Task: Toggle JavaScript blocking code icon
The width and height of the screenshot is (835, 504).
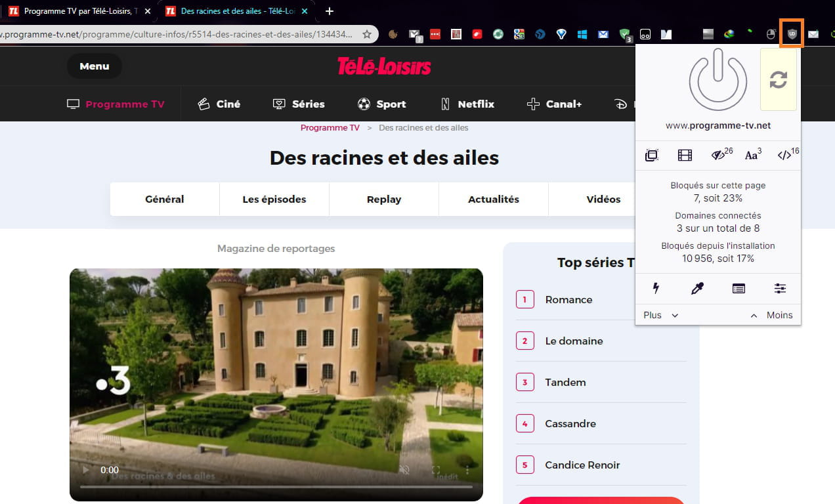Action: click(786, 156)
